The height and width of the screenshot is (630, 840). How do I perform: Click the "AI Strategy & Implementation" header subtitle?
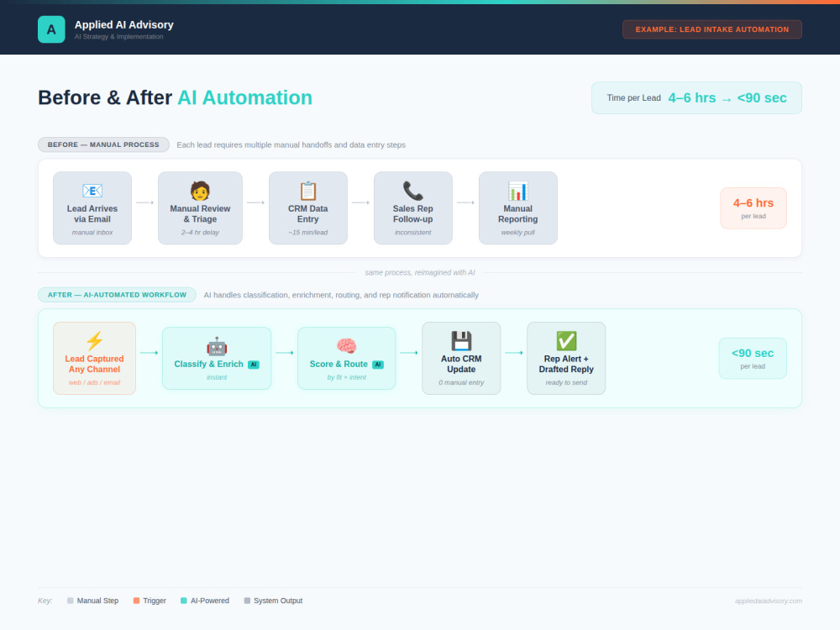point(119,36)
